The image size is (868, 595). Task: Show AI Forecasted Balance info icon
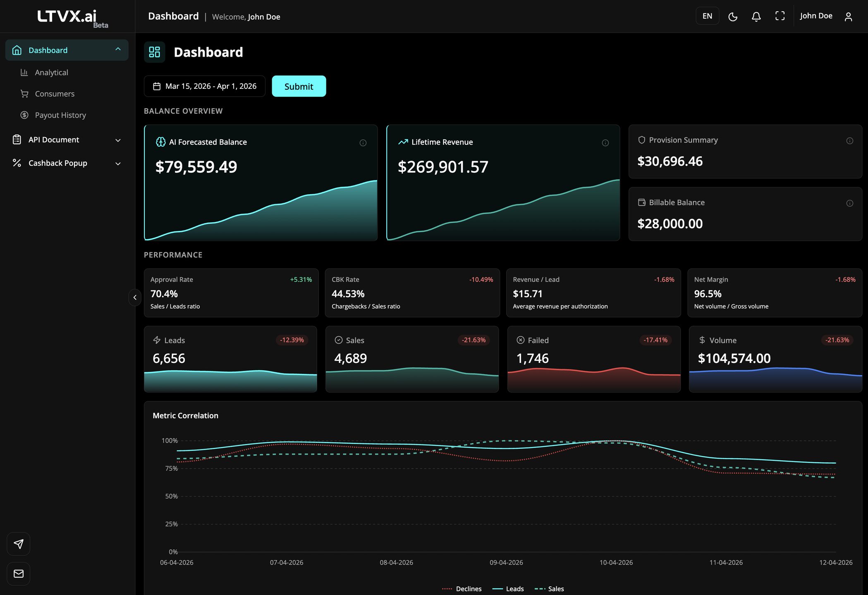pyautogui.click(x=363, y=143)
